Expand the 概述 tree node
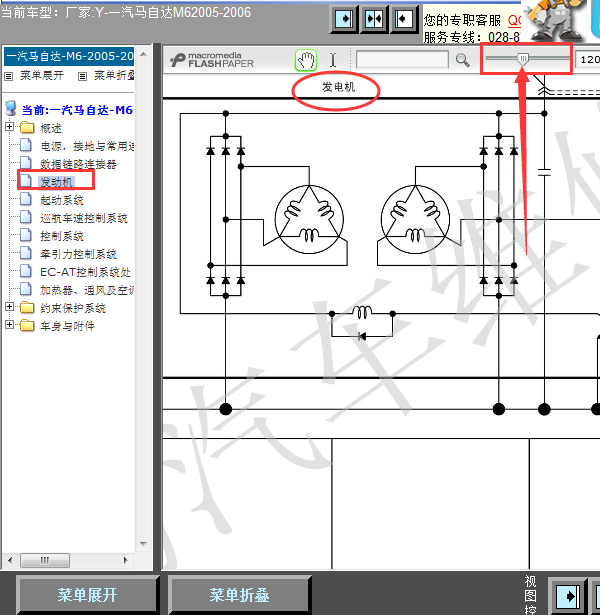This screenshot has height=615, width=600. pyautogui.click(x=10, y=127)
